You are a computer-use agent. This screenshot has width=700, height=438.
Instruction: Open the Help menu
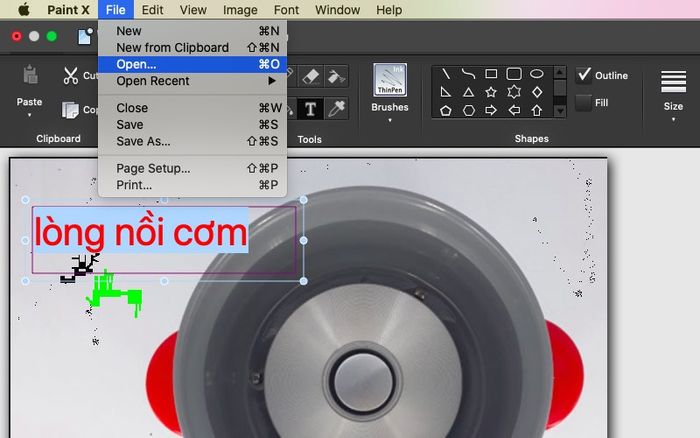[389, 9]
